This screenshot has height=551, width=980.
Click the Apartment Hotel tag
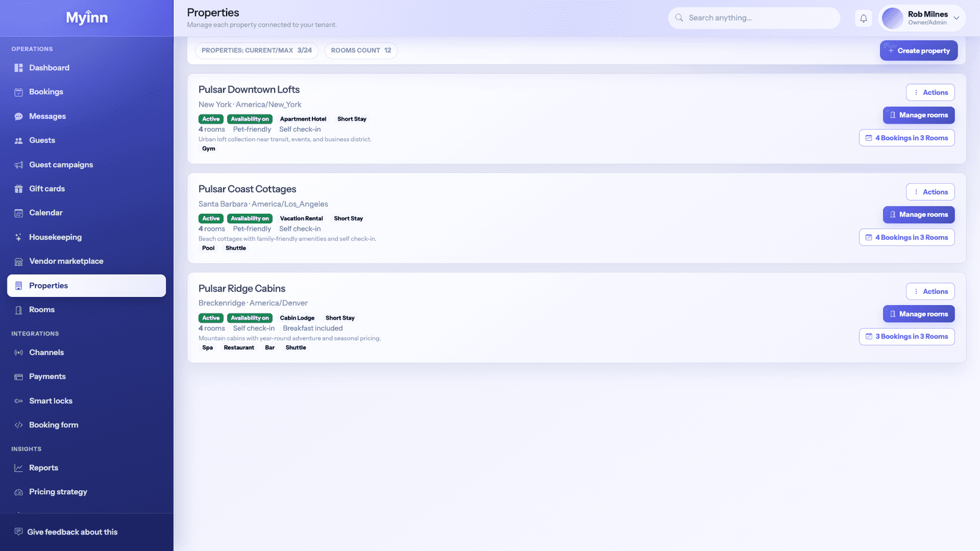pos(303,119)
